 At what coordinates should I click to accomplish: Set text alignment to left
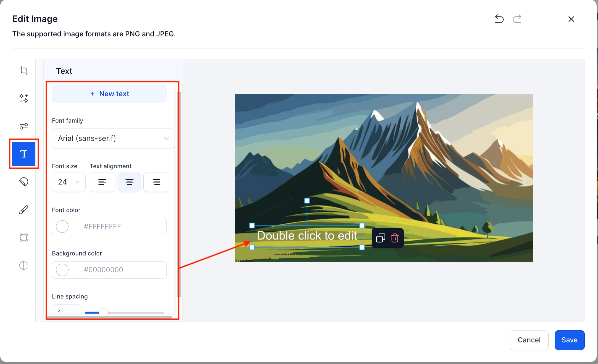102,182
